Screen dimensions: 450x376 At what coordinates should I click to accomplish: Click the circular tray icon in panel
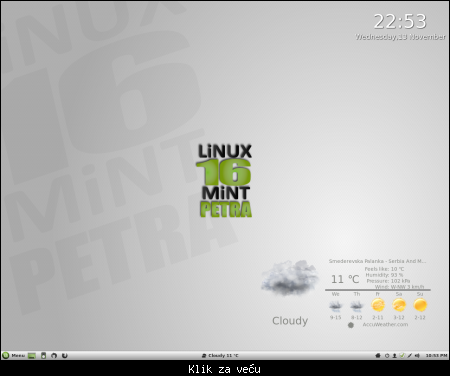[x=387, y=356]
